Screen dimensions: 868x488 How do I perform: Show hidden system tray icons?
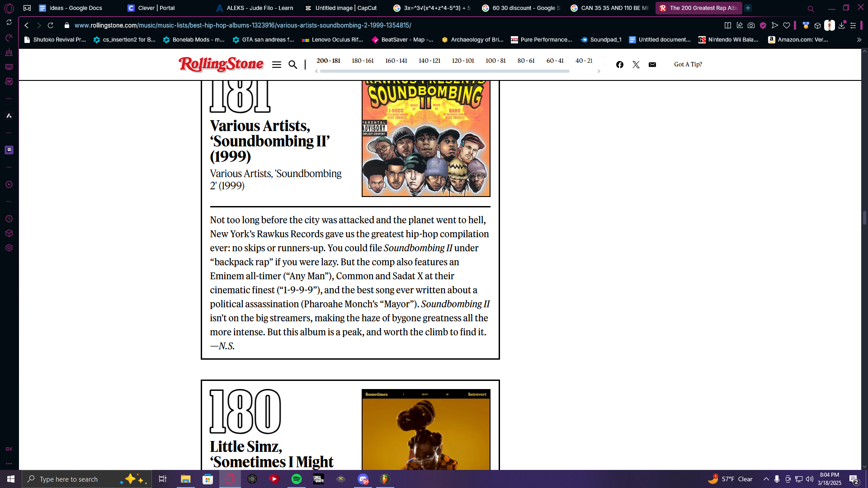(766, 479)
